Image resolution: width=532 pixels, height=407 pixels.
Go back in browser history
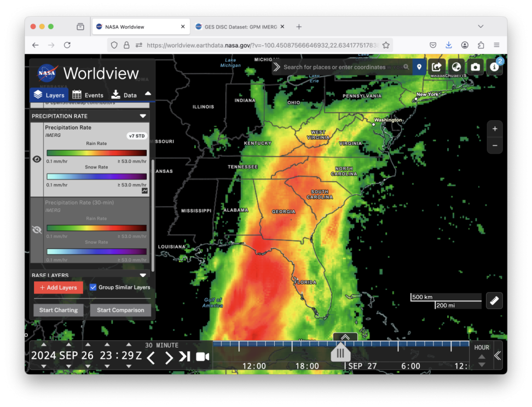coord(35,45)
